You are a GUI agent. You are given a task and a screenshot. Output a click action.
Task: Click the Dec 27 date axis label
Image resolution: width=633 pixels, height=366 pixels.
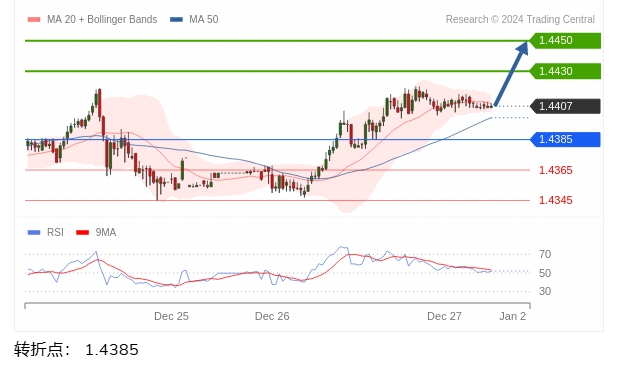tap(444, 316)
